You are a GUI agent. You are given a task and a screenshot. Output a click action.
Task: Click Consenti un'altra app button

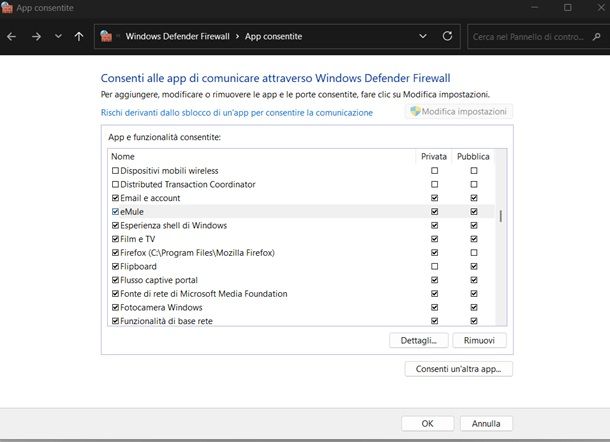[459, 369]
